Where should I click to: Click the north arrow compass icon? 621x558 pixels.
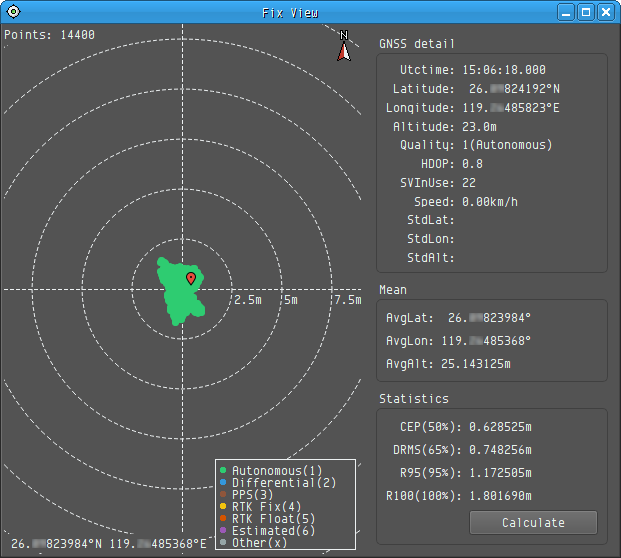[x=344, y=46]
